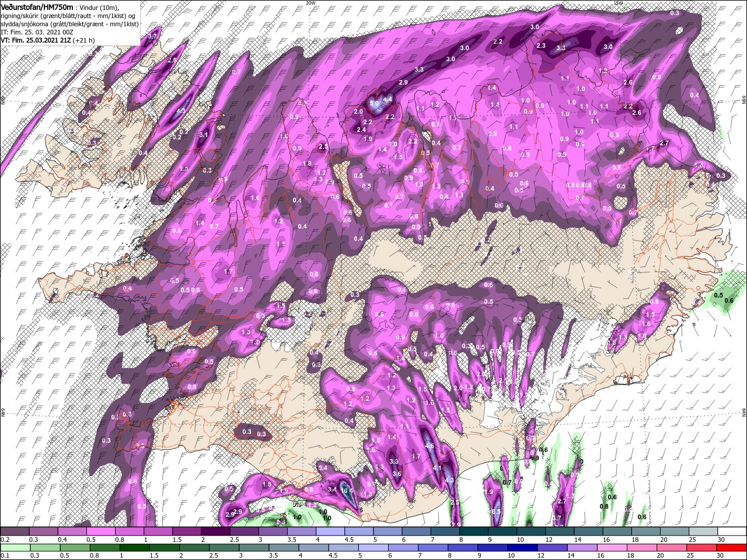Click the Veðurstofan/HM750m map title
747x560 pixels.
click(37, 6)
